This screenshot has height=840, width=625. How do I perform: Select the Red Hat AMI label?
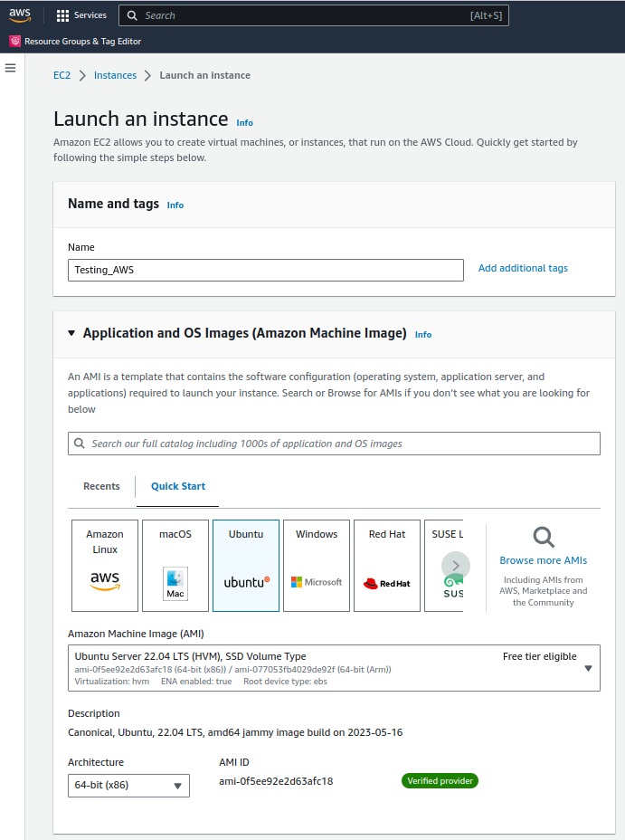[387, 534]
